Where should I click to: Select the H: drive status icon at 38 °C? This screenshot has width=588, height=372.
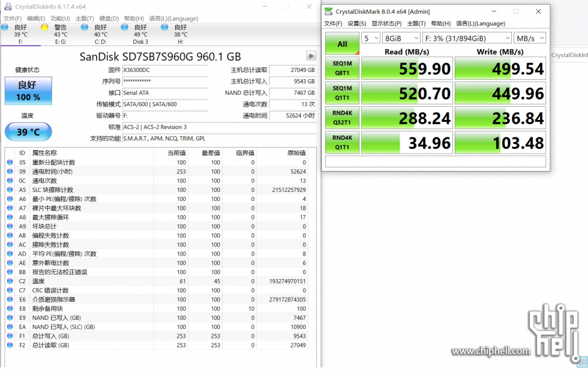pos(164,27)
